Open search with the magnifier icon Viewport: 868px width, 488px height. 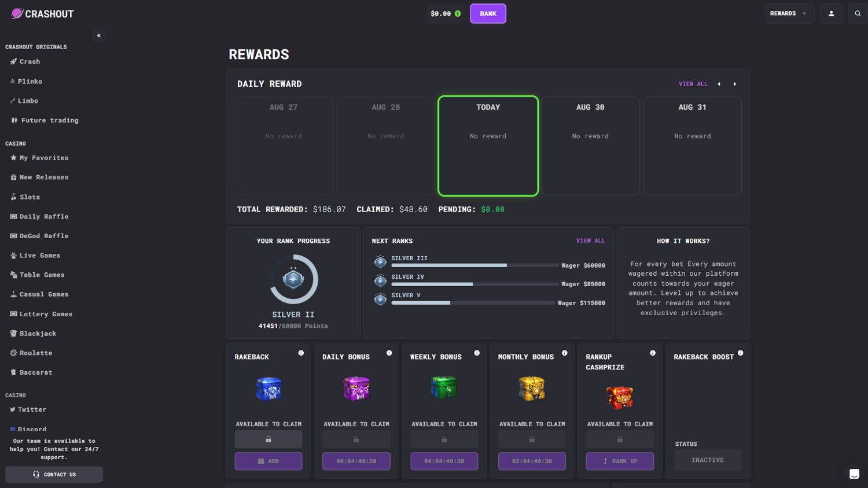[x=858, y=13]
